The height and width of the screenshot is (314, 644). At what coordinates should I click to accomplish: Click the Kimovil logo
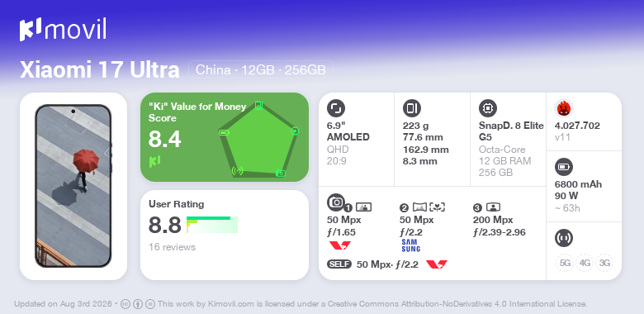[63, 29]
